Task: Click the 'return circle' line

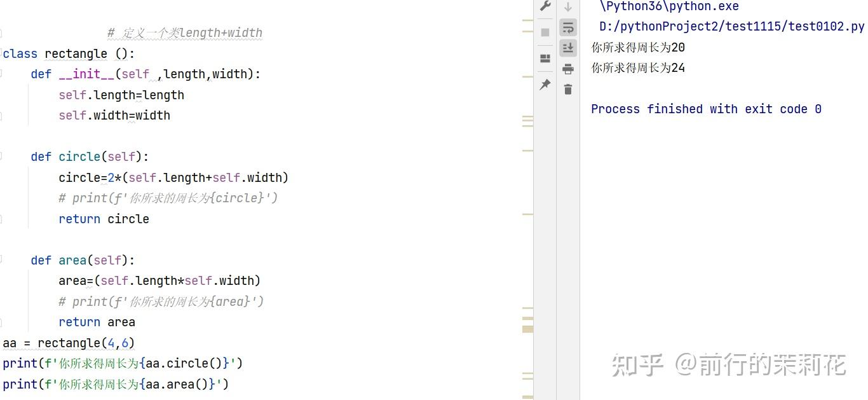Action: (104, 219)
